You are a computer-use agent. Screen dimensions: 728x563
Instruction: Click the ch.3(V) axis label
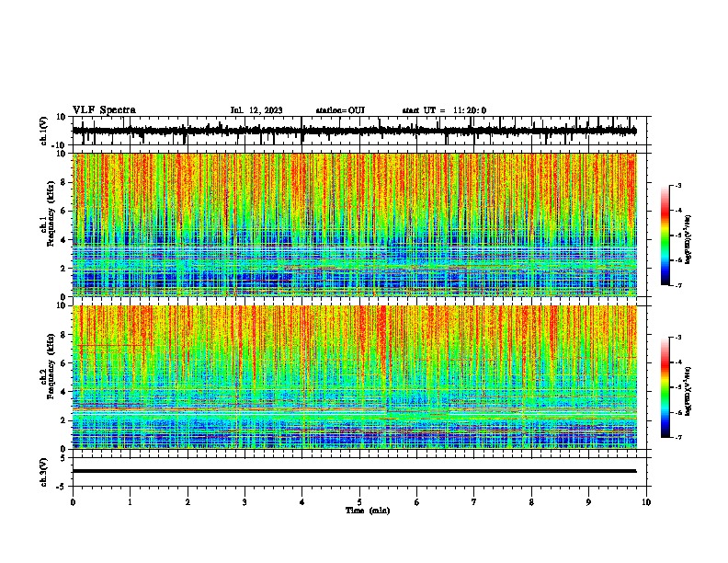[43, 472]
